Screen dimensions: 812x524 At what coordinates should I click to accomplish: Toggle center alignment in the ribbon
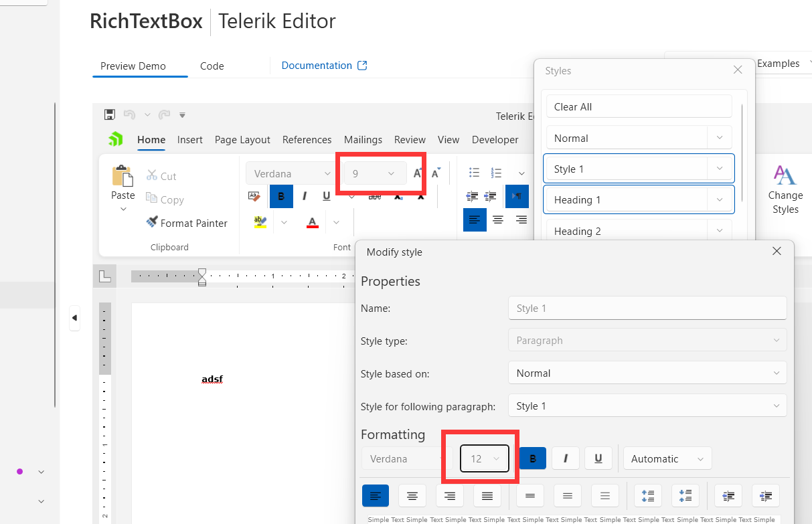click(x=498, y=220)
